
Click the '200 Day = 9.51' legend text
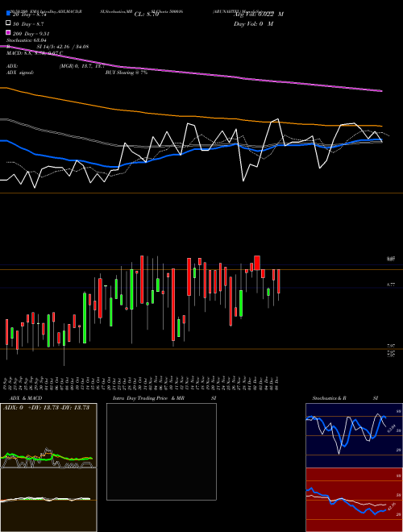[x=31, y=34]
